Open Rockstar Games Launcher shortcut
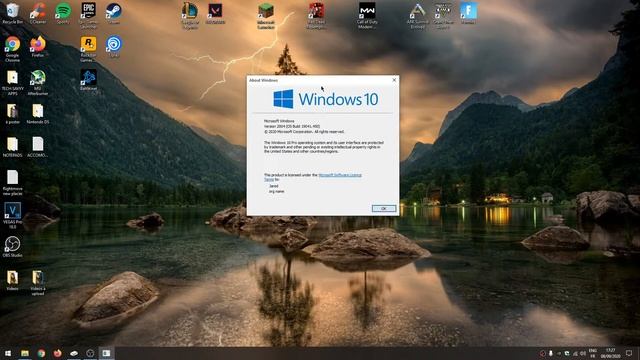640x360 pixels. coord(88,49)
